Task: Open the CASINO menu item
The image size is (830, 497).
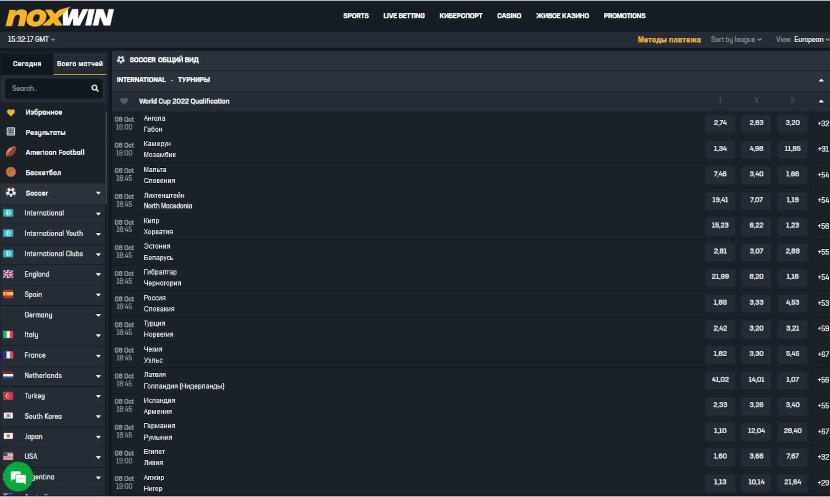Action: (x=509, y=16)
